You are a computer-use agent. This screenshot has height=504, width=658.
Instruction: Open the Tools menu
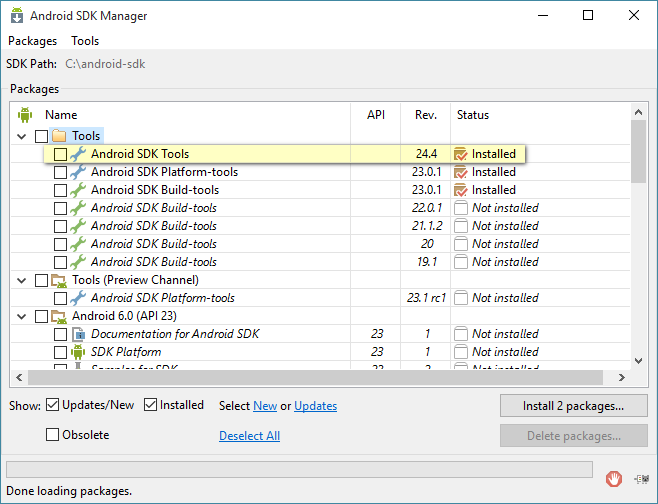click(x=85, y=41)
